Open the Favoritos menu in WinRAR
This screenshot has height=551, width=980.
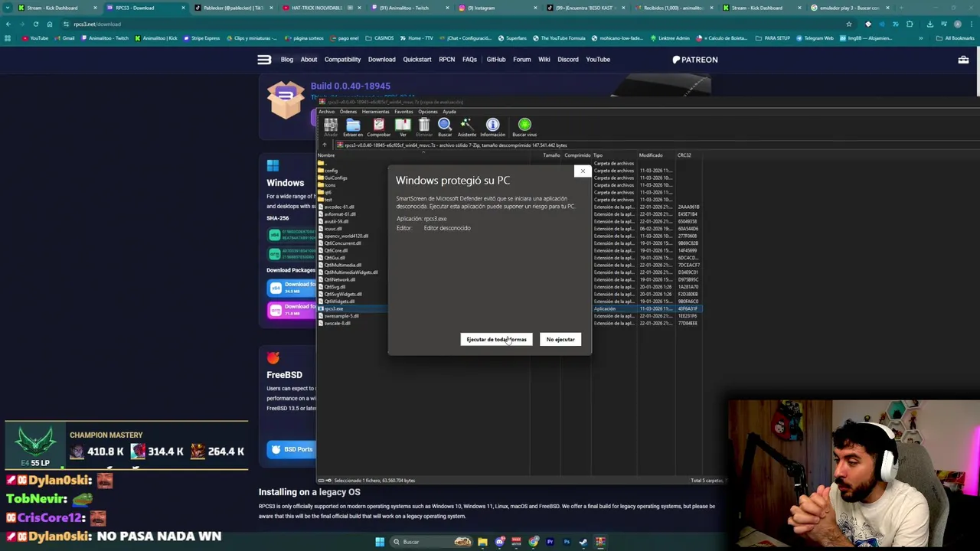(x=403, y=112)
